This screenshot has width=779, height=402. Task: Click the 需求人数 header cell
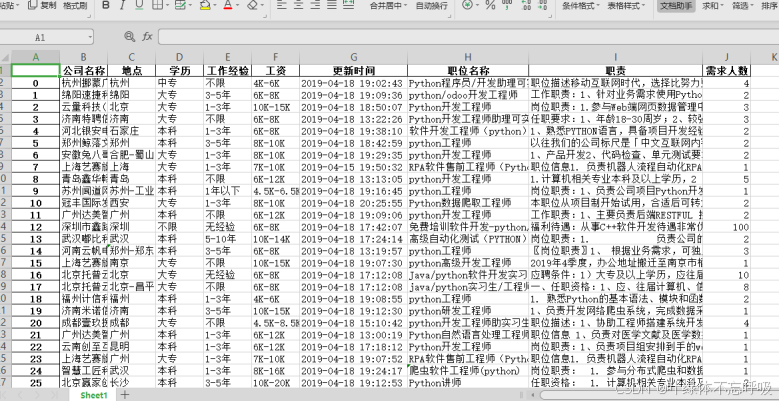click(x=726, y=70)
